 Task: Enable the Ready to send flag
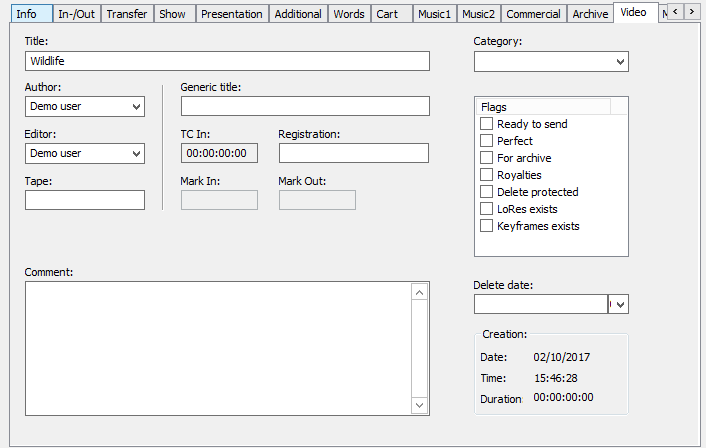pos(487,124)
